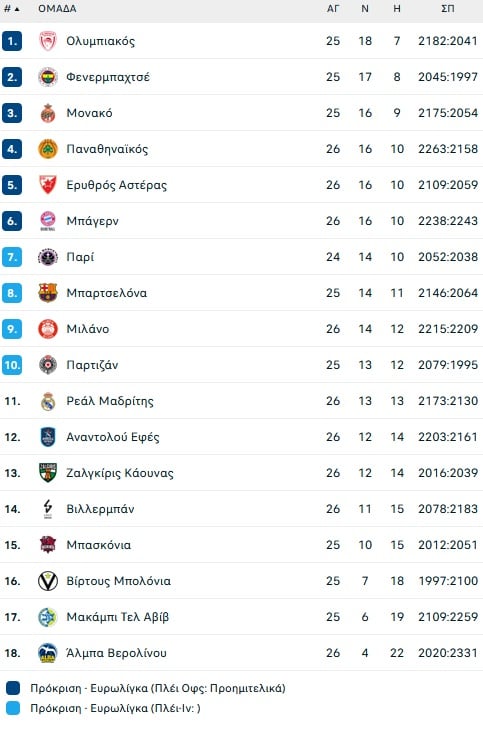Image resolution: width=483 pixels, height=733 pixels.
Task: Sort by rank using the # column arrow
Action: (x=12, y=9)
